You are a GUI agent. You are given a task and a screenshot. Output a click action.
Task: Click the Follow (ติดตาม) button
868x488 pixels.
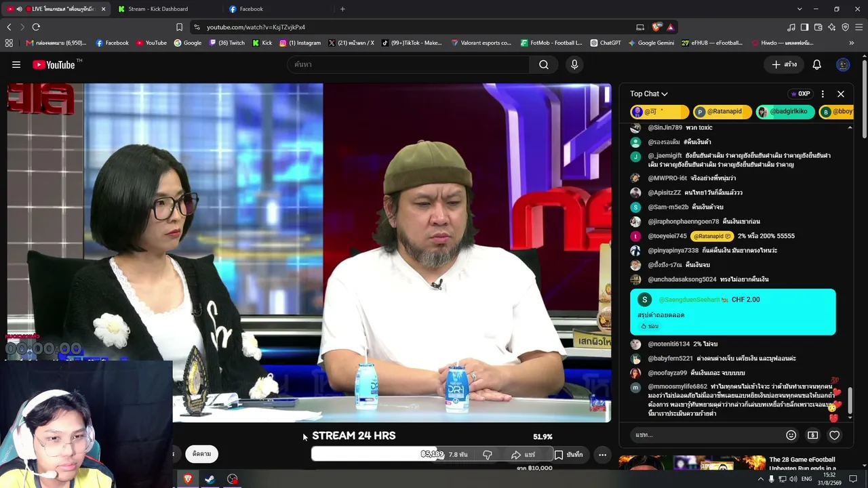[201, 454]
